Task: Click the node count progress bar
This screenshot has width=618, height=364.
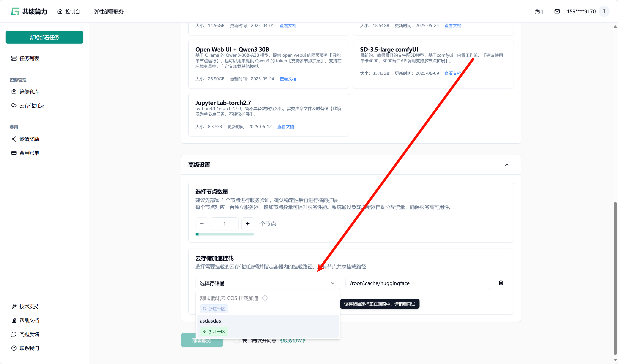Action: coord(224,234)
